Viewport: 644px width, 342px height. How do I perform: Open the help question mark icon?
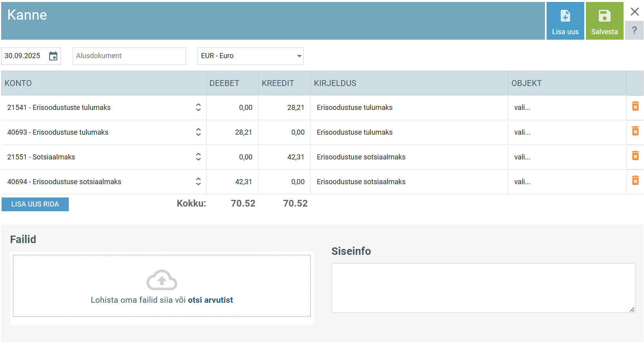coord(634,30)
